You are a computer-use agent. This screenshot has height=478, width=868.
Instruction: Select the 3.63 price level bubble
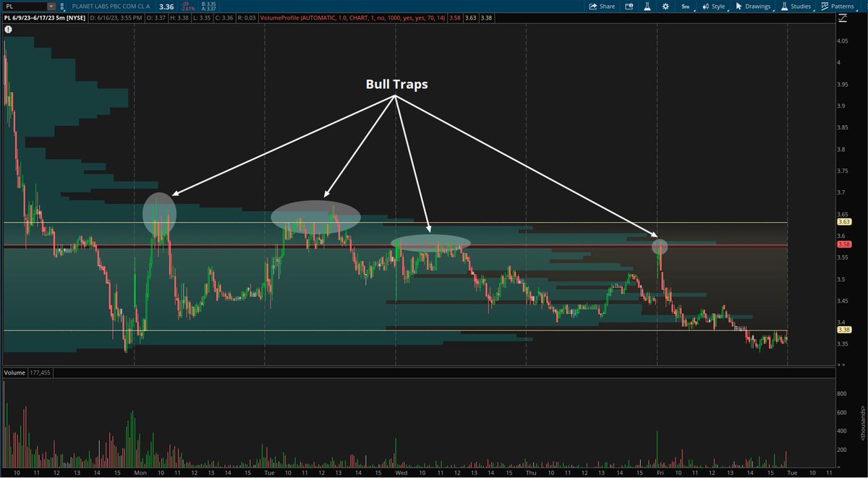[846, 222]
